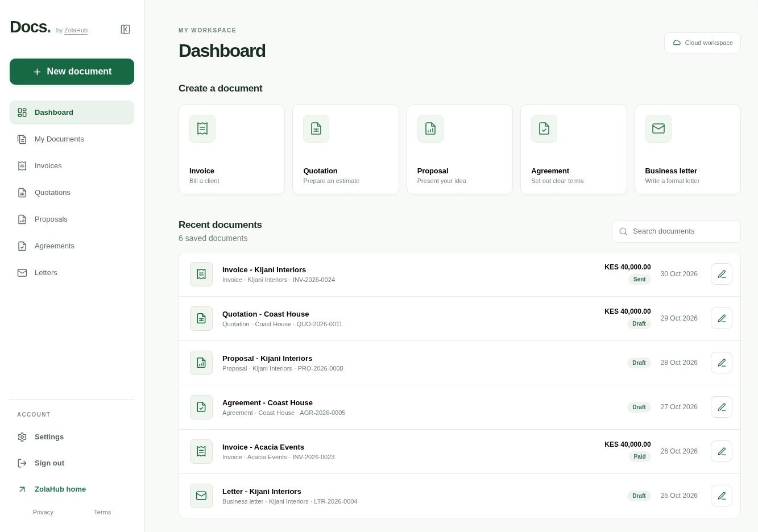This screenshot has width=758, height=532.
Task: Open Quotations in the sidebar
Action: pyautogui.click(x=72, y=193)
